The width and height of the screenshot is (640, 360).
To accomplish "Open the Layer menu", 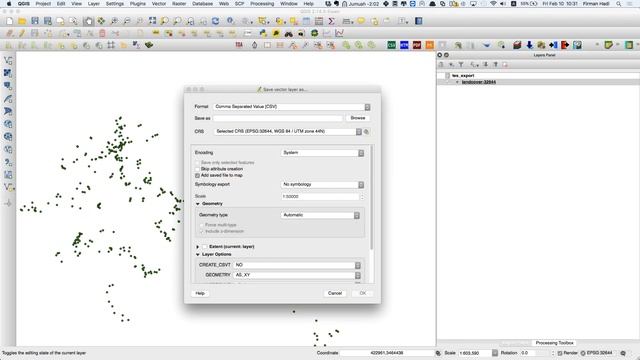I will pos(93,4).
